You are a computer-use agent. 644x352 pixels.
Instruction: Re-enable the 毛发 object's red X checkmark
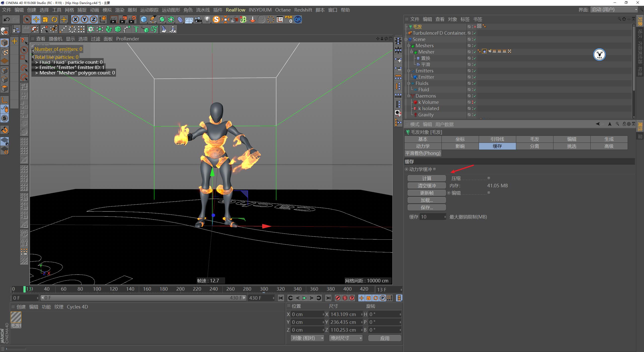point(475,27)
